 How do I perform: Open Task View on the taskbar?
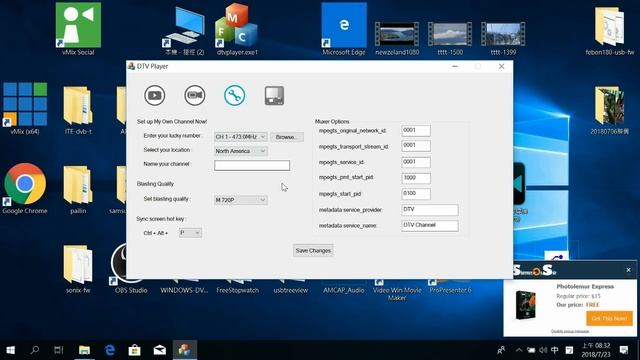tap(59, 350)
